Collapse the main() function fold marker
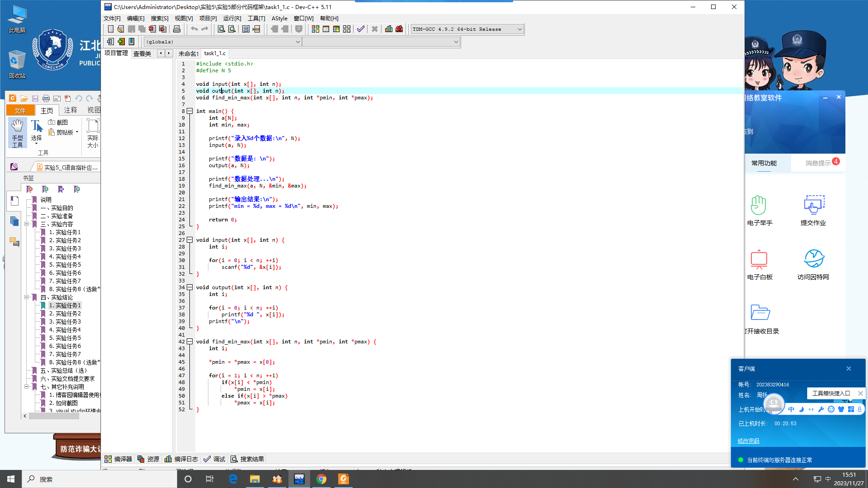The image size is (868, 488). [x=190, y=111]
